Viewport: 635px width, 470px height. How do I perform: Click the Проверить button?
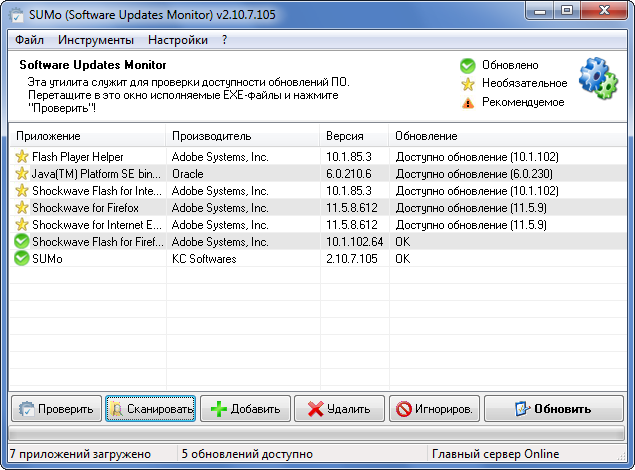[x=56, y=409]
